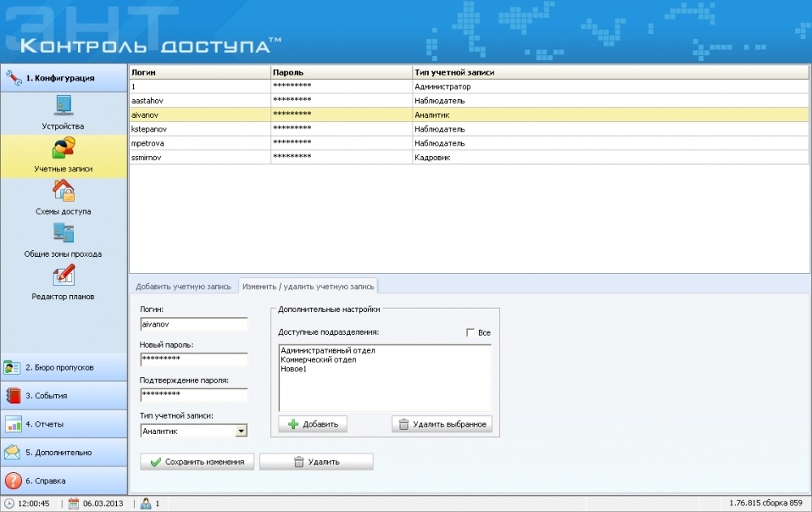The width and height of the screenshot is (812, 512).
Task: Click the Удалить button below the form
Action: 316,462
